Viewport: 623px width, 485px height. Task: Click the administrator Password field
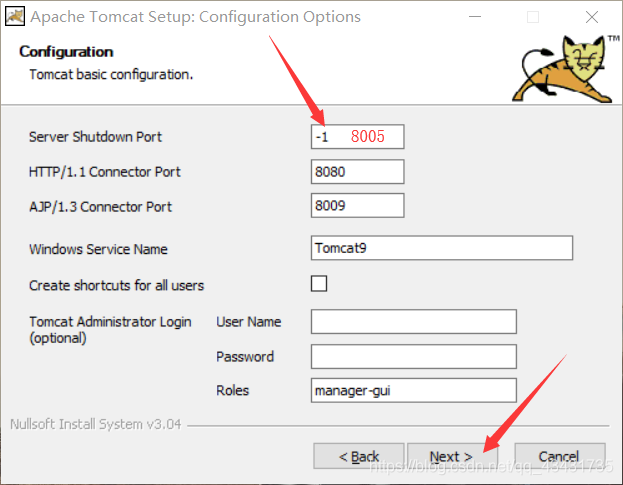click(x=414, y=356)
